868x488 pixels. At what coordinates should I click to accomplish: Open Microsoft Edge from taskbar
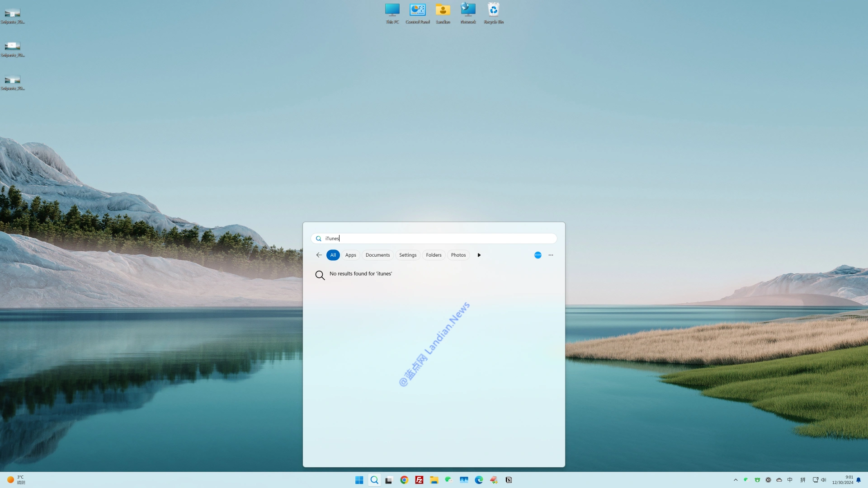pyautogui.click(x=479, y=480)
